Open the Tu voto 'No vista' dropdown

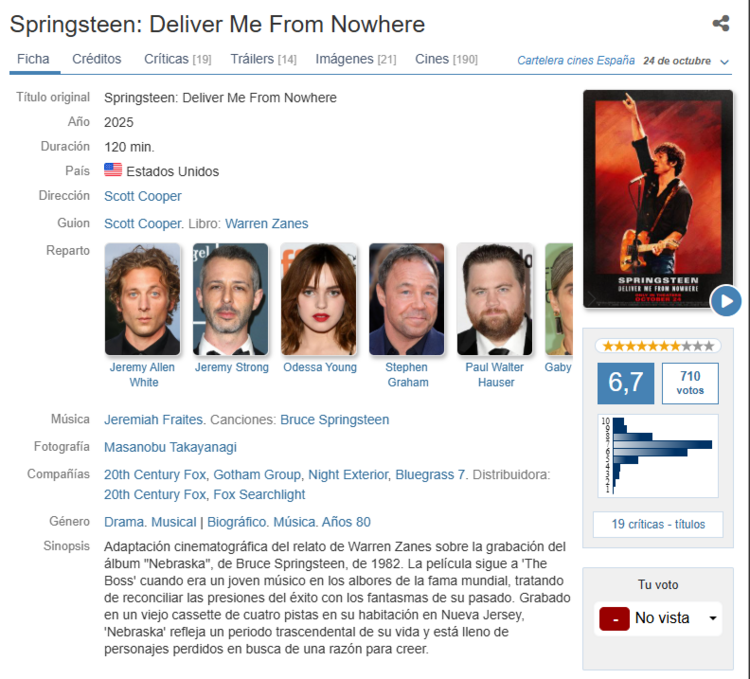658,618
